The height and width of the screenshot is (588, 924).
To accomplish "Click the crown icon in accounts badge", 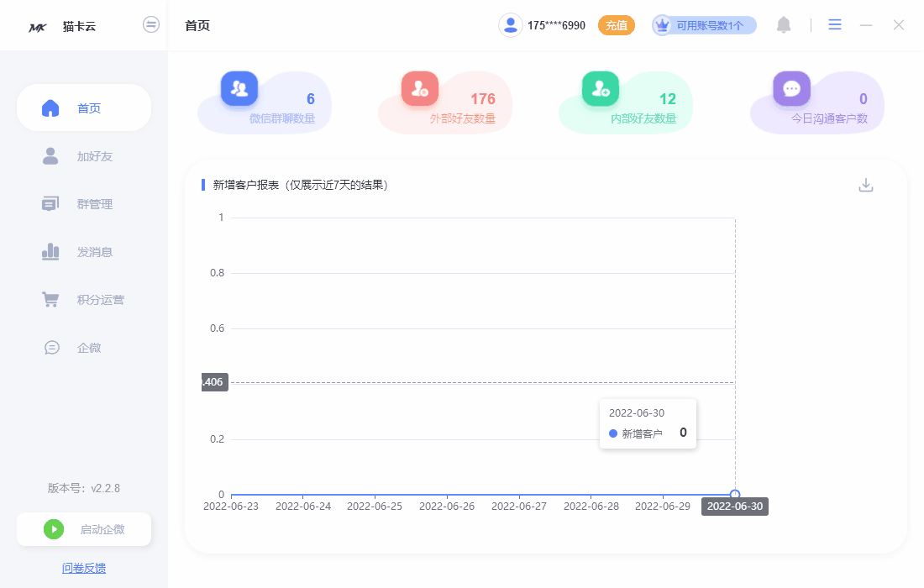I will [663, 25].
